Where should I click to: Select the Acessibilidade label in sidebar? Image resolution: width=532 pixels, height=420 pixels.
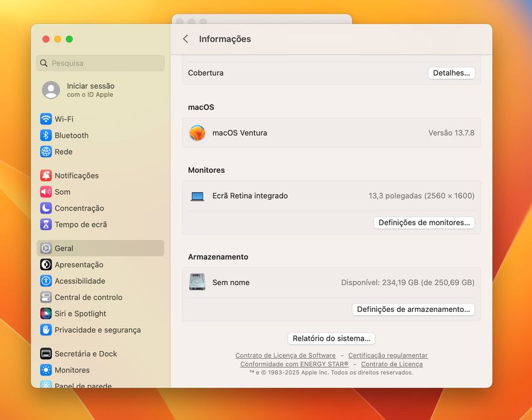(80, 281)
